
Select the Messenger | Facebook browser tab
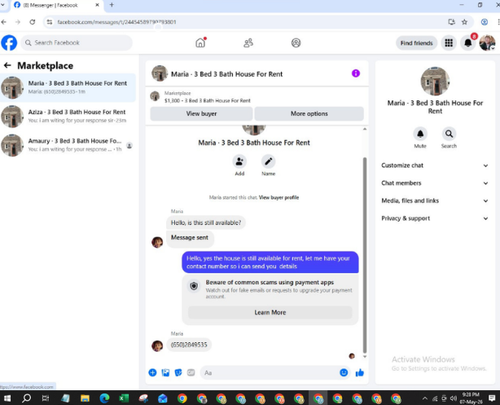[x=57, y=5]
